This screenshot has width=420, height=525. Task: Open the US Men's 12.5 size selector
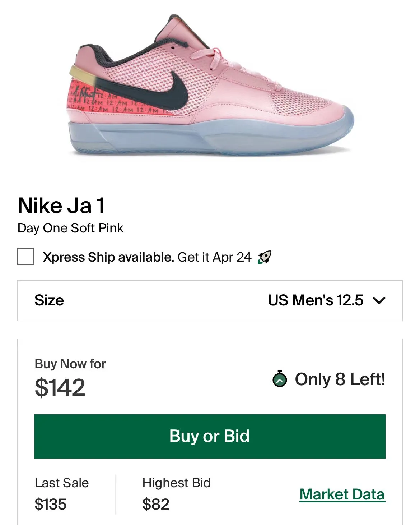(x=316, y=300)
